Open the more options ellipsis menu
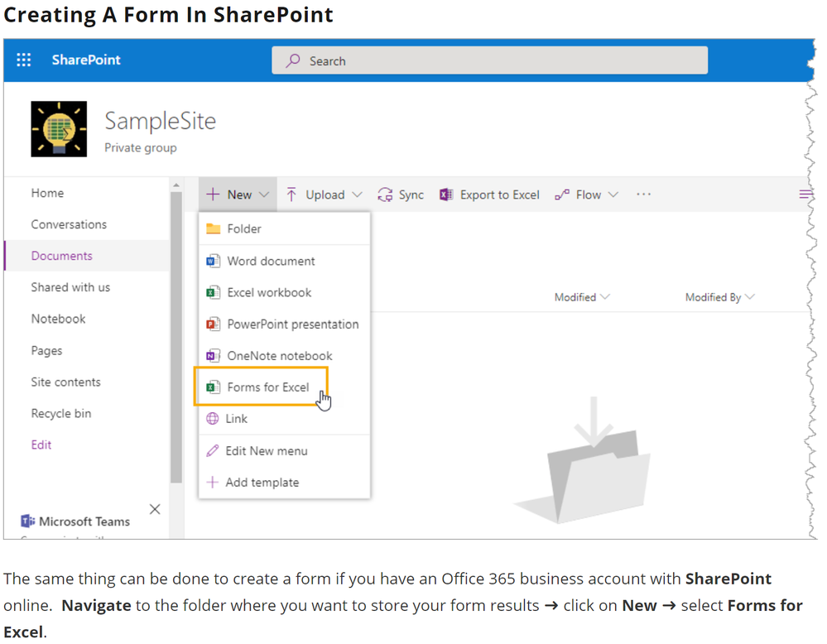Image resolution: width=827 pixels, height=644 pixels. click(643, 195)
